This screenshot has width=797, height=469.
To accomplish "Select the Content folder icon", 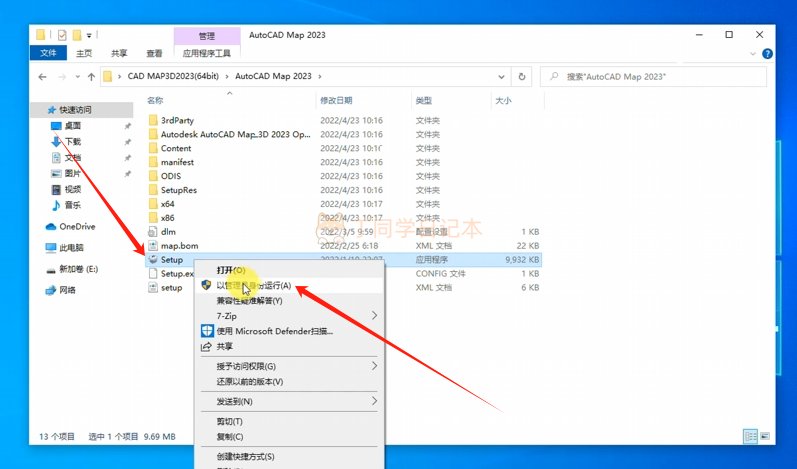I will (153, 148).
